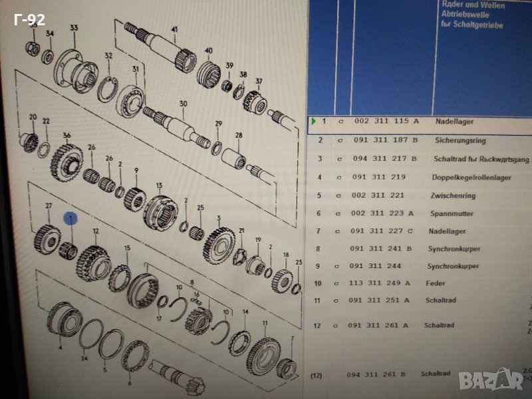This screenshot has height=399, width=532.
Task: Choose callout 13 synchro hub in the diagram
Action: (x=158, y=186)
